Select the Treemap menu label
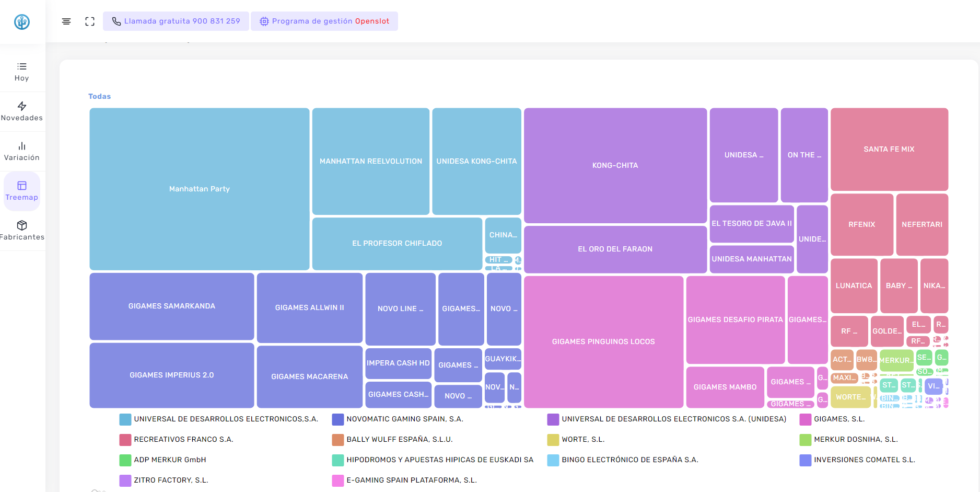This screenshot has height=492, width=980. coord(22,198)
